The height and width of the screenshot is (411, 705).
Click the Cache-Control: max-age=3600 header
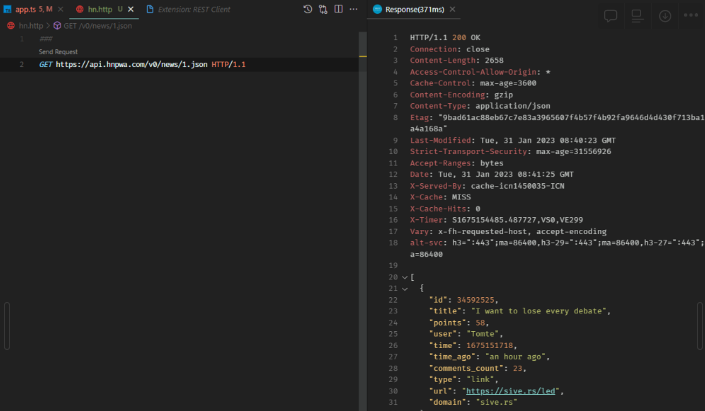[x=473, y=83]
